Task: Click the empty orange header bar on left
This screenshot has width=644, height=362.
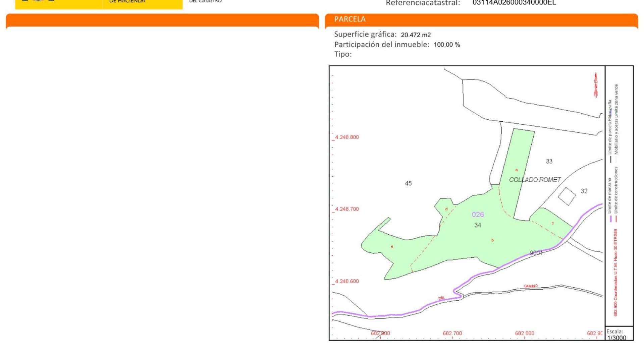Action: click(x=162, y=20)
